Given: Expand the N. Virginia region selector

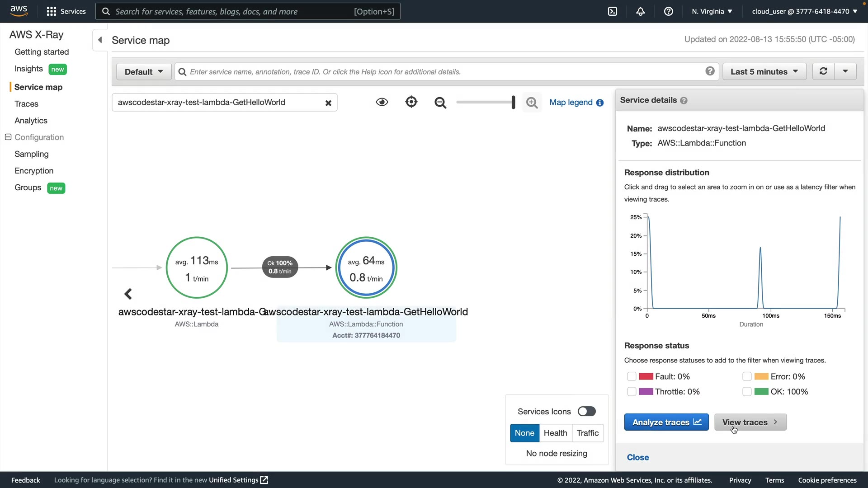Looking at the screenshot, I should click(x=712, y=11).
